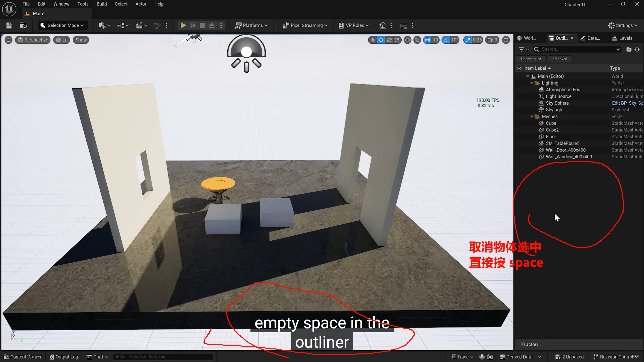
Task: Toggle rotation angle snapping
Action: 446,40
